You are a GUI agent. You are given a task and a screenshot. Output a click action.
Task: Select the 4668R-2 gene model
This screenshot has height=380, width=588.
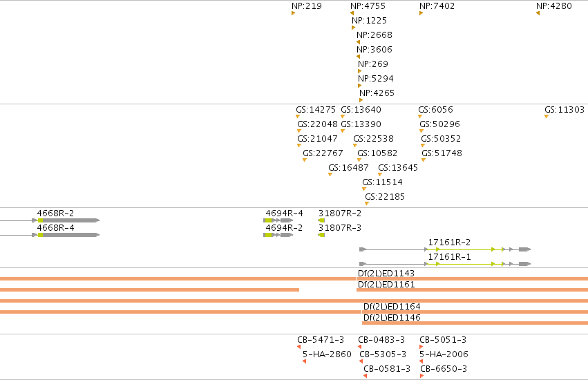tap(50, 220)
